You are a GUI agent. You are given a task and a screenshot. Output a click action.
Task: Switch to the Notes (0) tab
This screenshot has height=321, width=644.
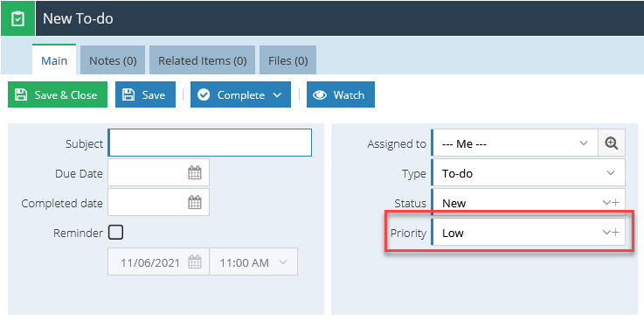(113, 60)
